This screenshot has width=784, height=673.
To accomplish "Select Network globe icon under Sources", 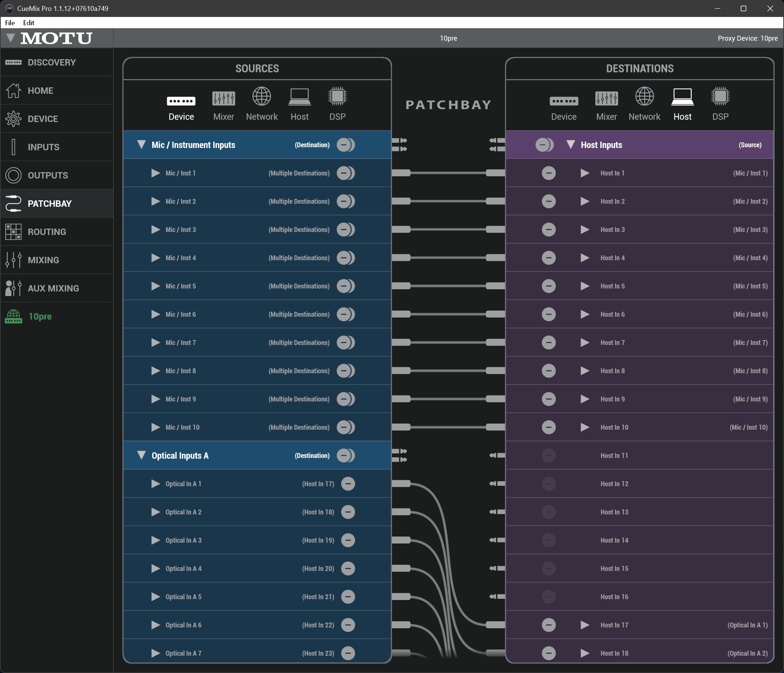I will [x=262, y=96].
